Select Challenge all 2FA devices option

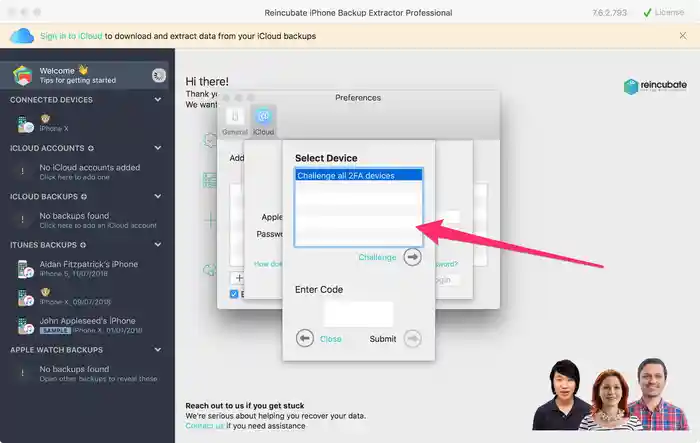[358, 176]
